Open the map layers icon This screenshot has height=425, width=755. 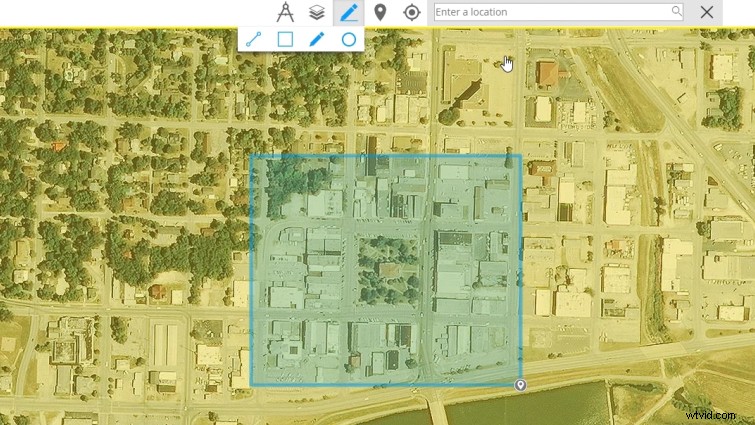click(316, 13)
